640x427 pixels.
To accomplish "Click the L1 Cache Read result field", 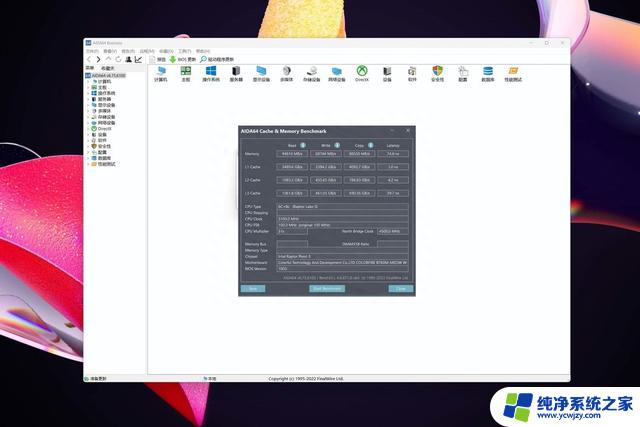I will pos(292,167).
